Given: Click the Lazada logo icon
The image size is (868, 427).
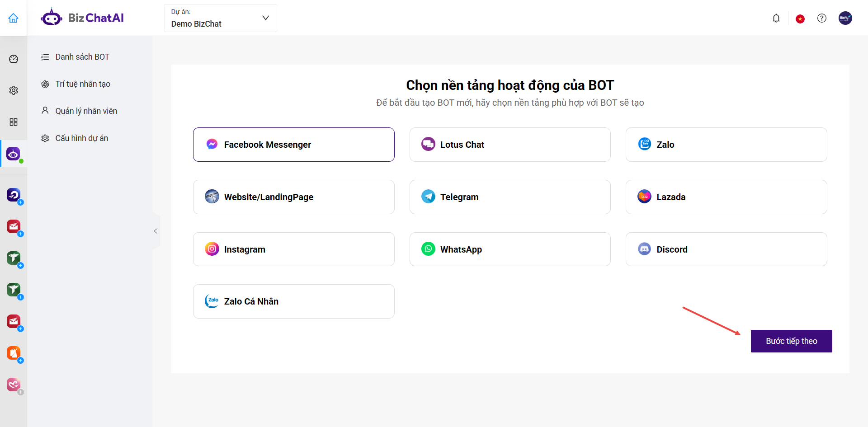Looking at the screenshot, I should click(645, 197).
